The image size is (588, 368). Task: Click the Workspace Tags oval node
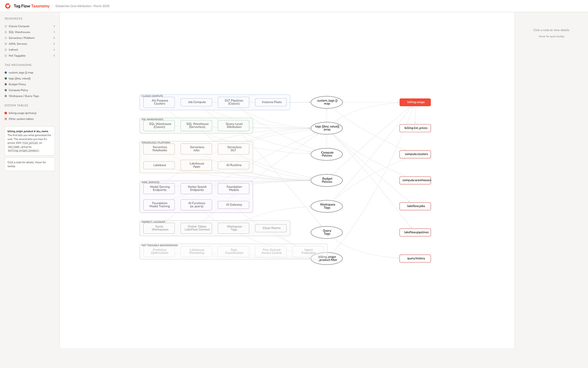click(x=327, y=206)
